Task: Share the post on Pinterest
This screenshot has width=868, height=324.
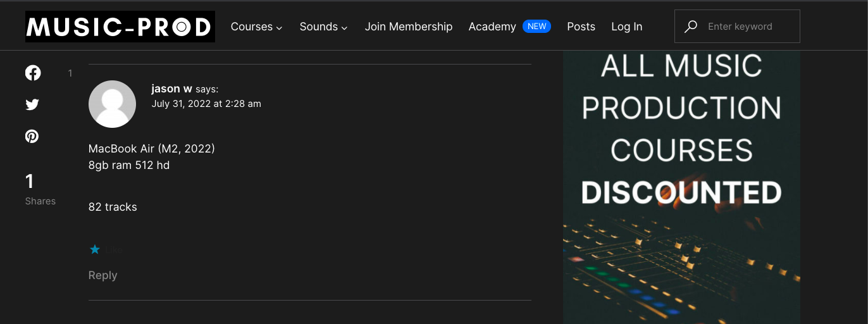Action: pos(32,136)
